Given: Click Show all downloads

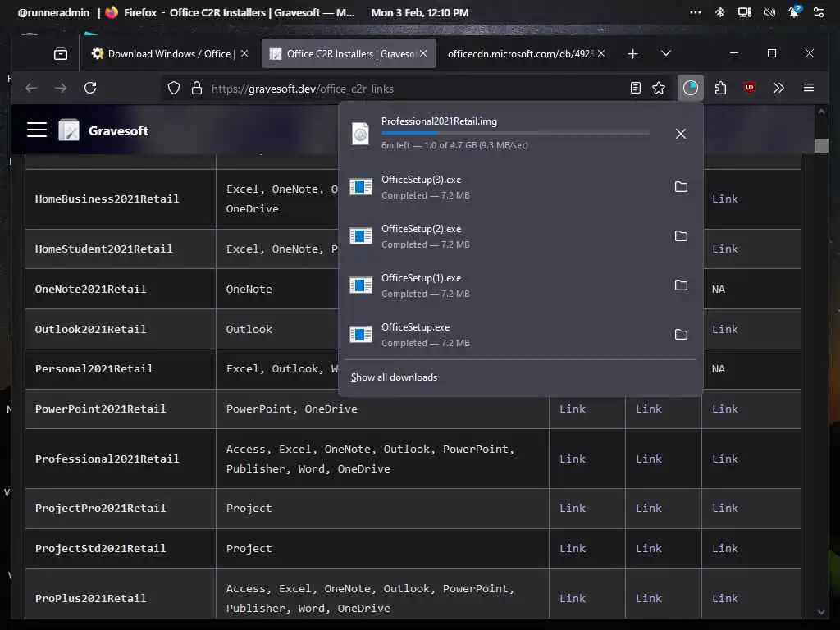Looking at the screenshot, I should click(394, 377).
